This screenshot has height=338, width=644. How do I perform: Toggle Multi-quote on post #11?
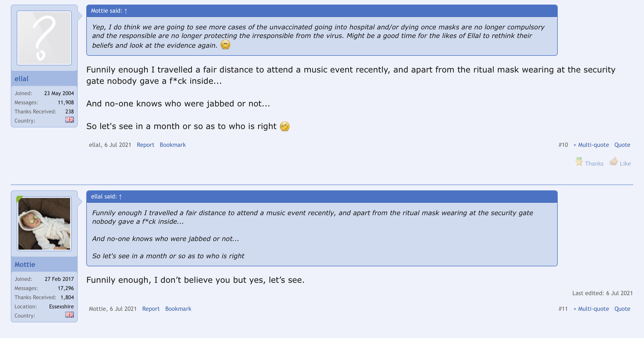tap(591, 309)
